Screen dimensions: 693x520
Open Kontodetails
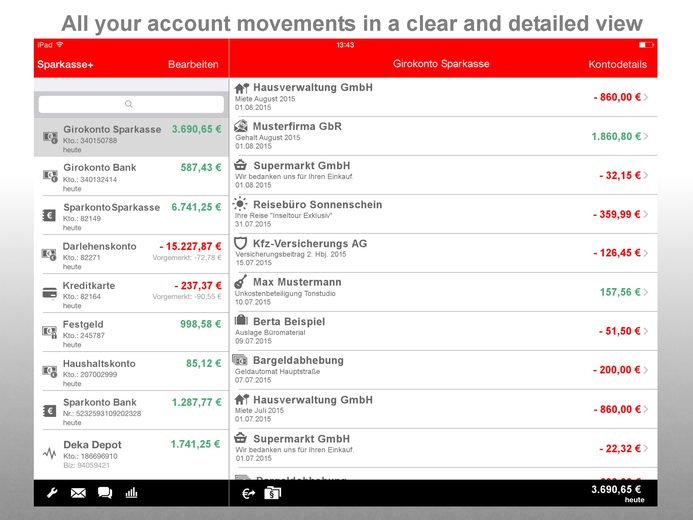coord(617,65)
